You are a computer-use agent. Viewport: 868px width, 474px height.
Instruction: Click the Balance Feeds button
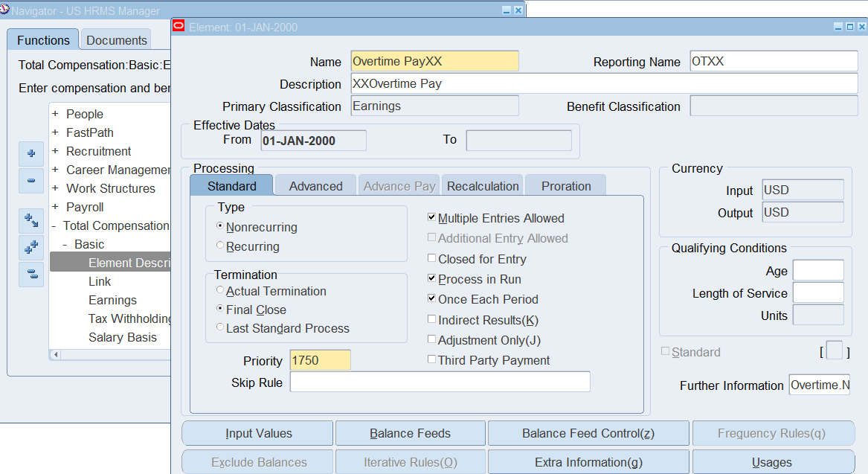pos(410,433)
